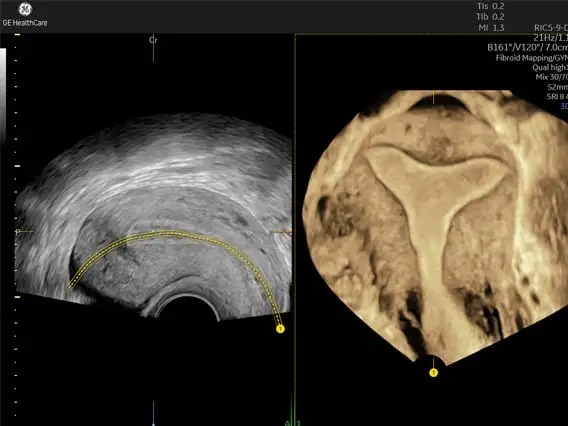Click the '21Hz/1.1' frame rate text

(550, 37)
